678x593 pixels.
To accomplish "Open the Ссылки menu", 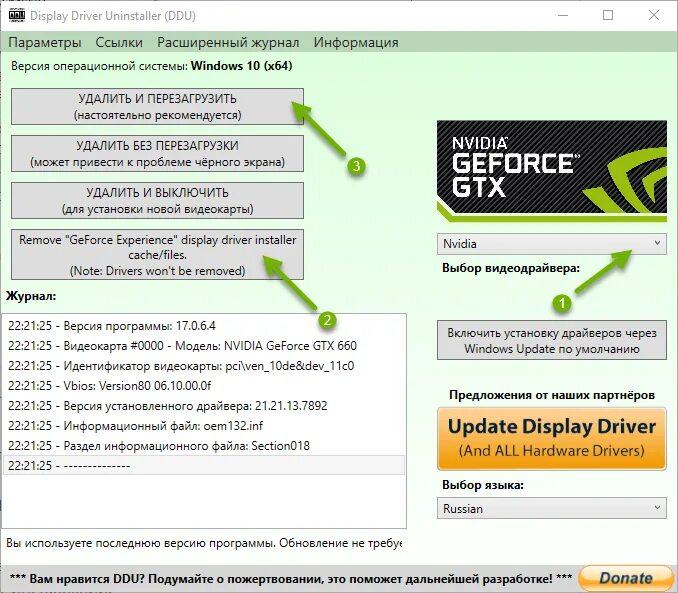I will click(x=119, y=42).
